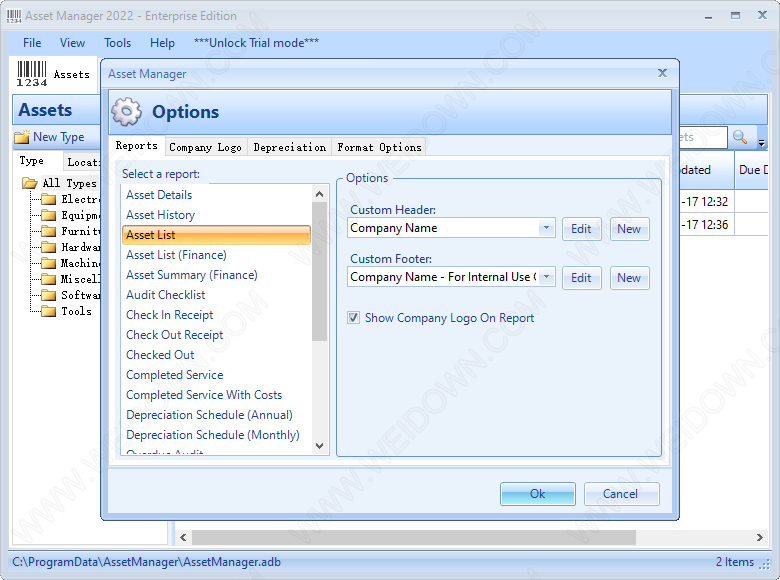
Task: Switch to the Format Options tab
Action: pos(379,147)
